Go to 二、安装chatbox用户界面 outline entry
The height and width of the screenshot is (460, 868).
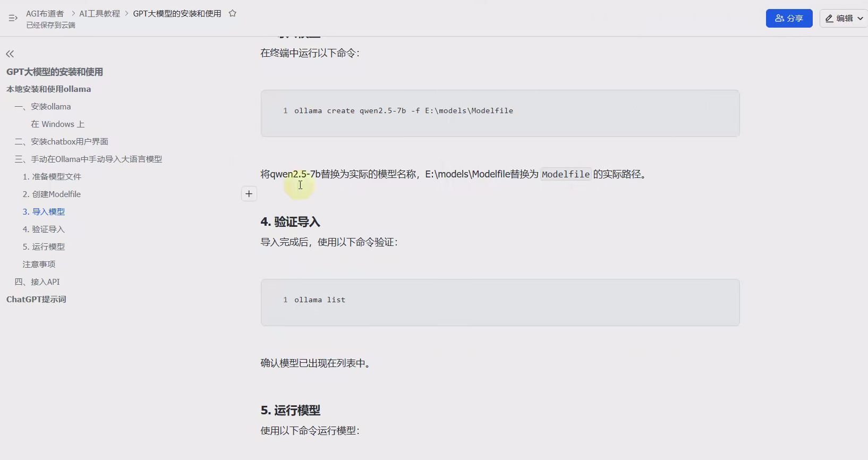pos(62,142)
